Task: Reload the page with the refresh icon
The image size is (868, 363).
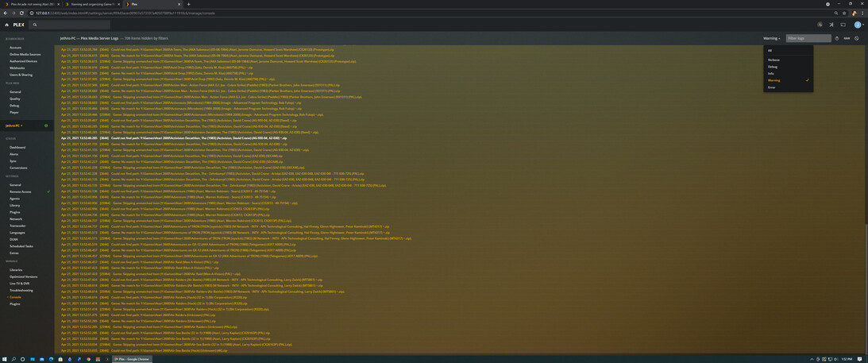Action: click(x=23, y=13)
